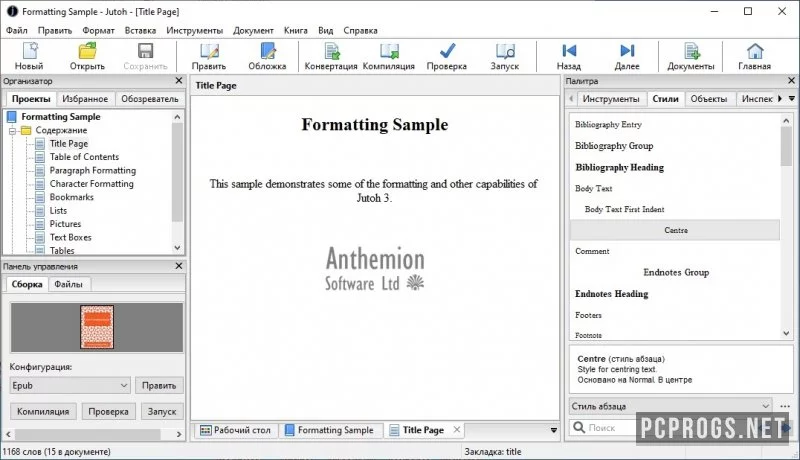Switch to the Обозреватель tab
Screen dimensions: 800x460
pos(149,99)
